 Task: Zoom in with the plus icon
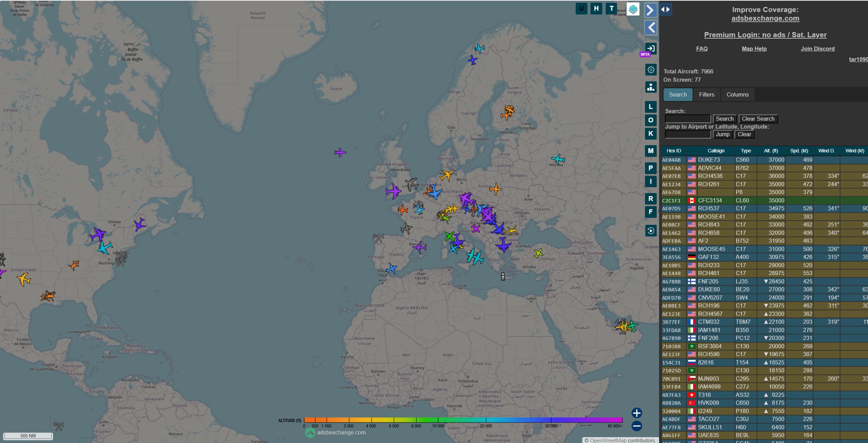(x=636, y=413)
